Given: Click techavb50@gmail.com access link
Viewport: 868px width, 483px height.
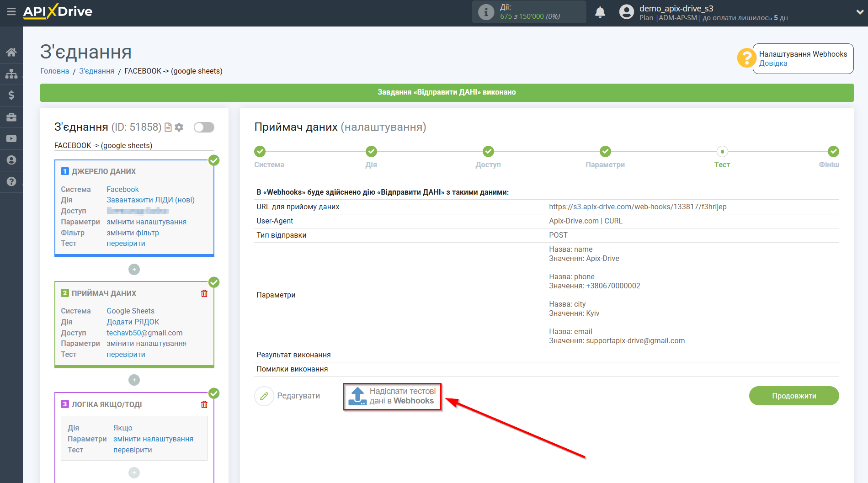Looking at the screenshot, I should (144, 333).
